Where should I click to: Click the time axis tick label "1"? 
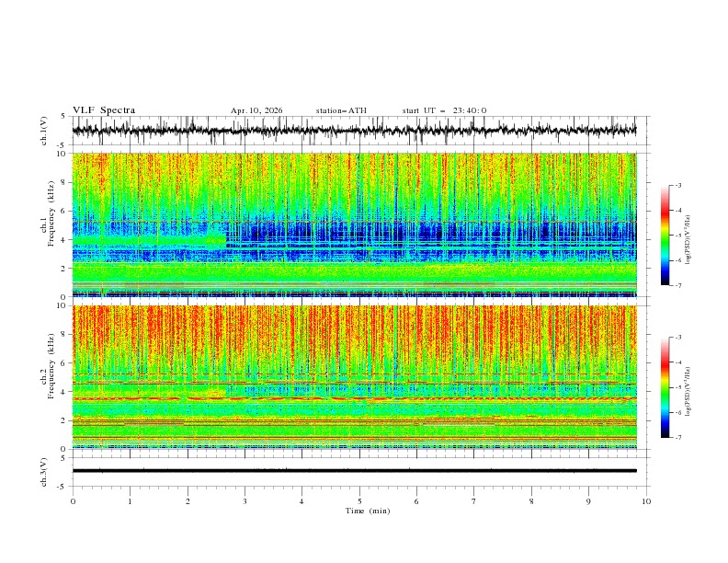pyautogui.click(x=130, y=501)
